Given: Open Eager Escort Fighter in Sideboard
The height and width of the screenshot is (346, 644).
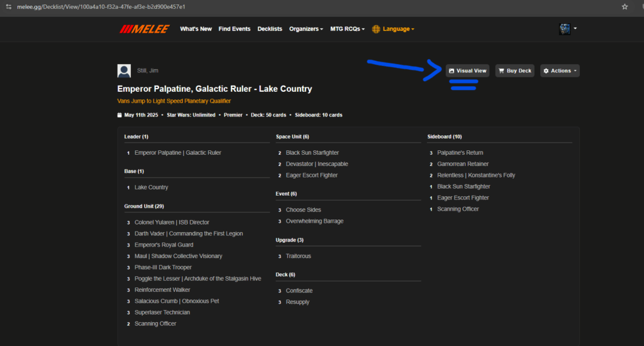Looking at the screenshot, I should pyautogui.click(x=463, y=198).
